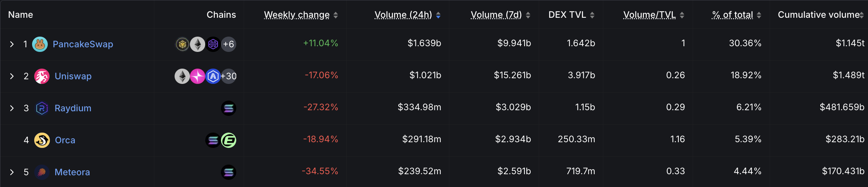This screenshot has width=868, height=187.
Task: Expand the Meteora row chevron
Action: [12, 172]
